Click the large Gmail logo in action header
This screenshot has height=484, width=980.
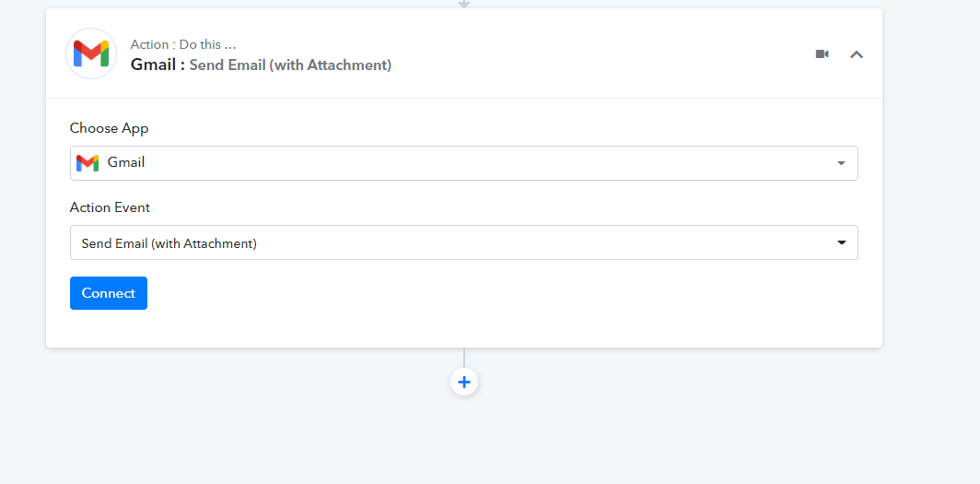pyautogui.click(x=91, y=53)
